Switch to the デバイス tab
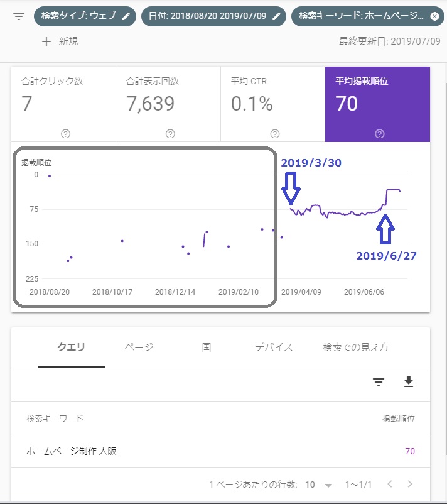The width and height of the screenshot is (447, 504). [274, 347]
